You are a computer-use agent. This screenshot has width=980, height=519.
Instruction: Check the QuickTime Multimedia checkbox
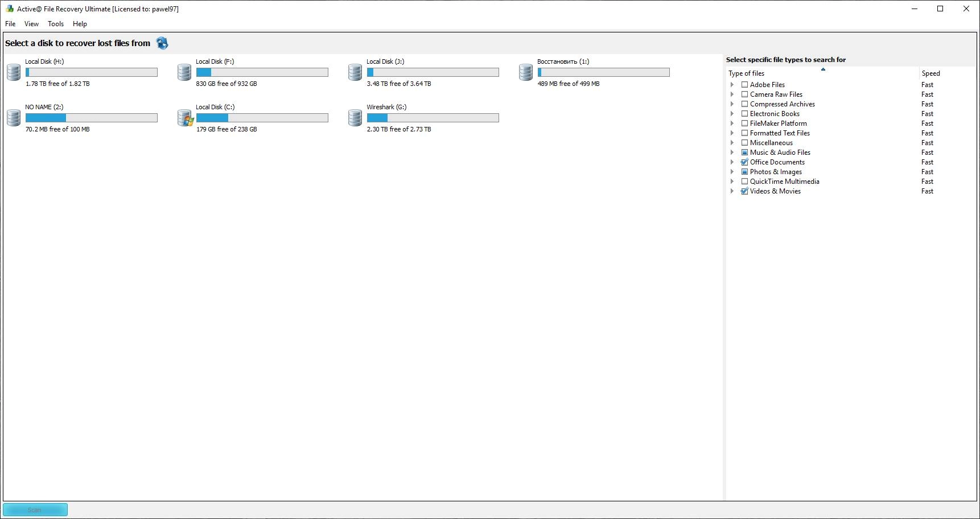click(744, 182)
